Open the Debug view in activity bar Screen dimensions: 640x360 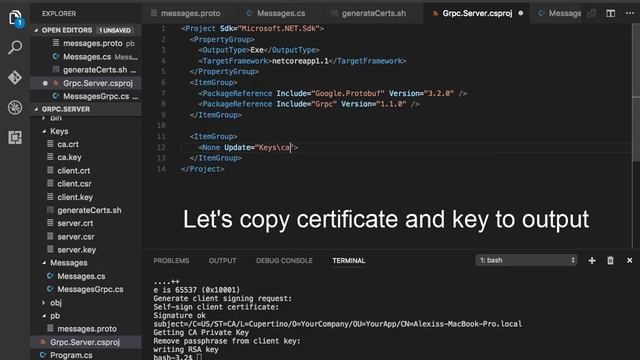(x=15, y=107)
